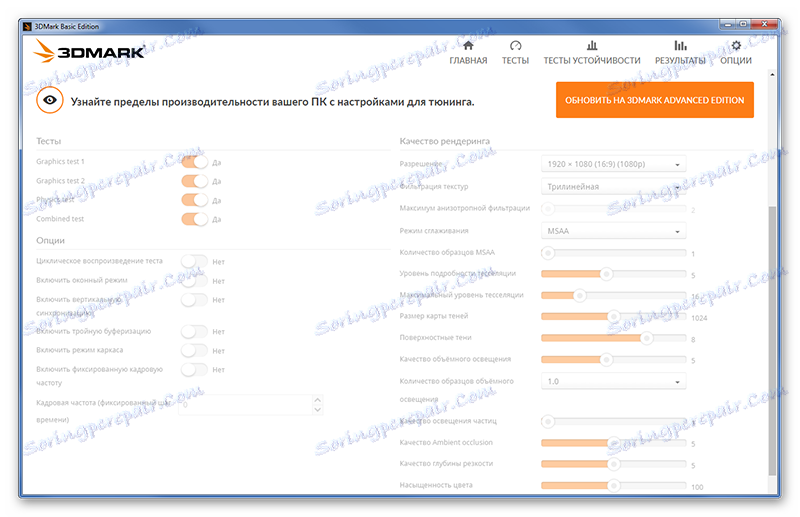The height and width of the screenshot is (517, 800).
Task: Click the scrollbar up arrow
Action: [772, 75]
